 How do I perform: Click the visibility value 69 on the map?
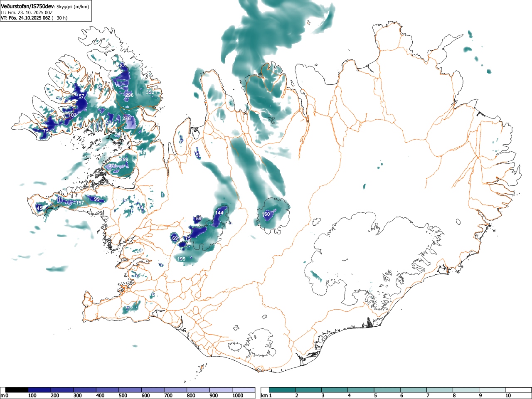click(x=175, y=238)
